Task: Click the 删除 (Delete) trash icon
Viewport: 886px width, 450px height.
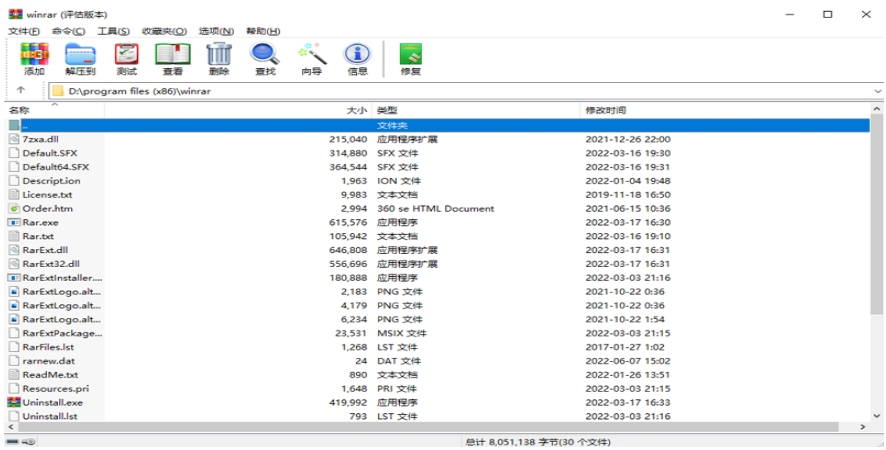Action: [219, 58]
